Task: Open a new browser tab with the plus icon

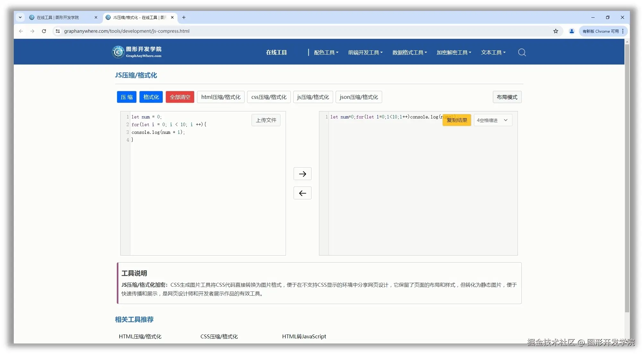Action: [x=184, y=18]
